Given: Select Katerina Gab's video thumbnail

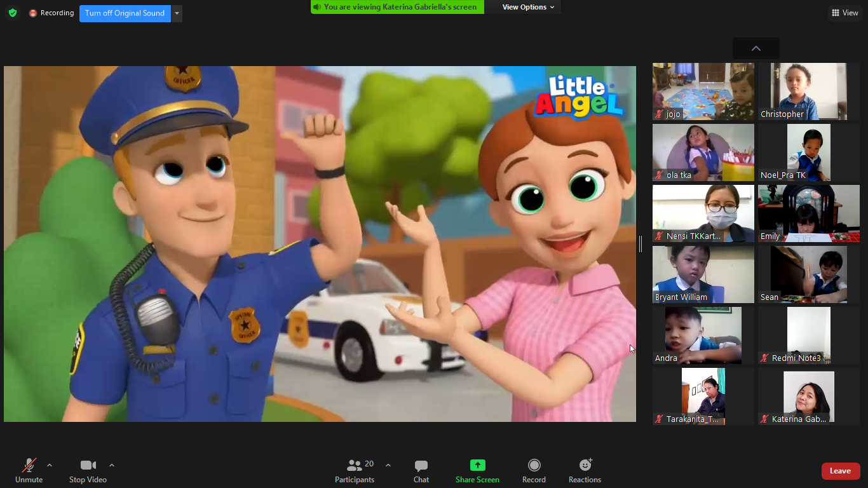Looking at the screenshot, I should [809, 396].
